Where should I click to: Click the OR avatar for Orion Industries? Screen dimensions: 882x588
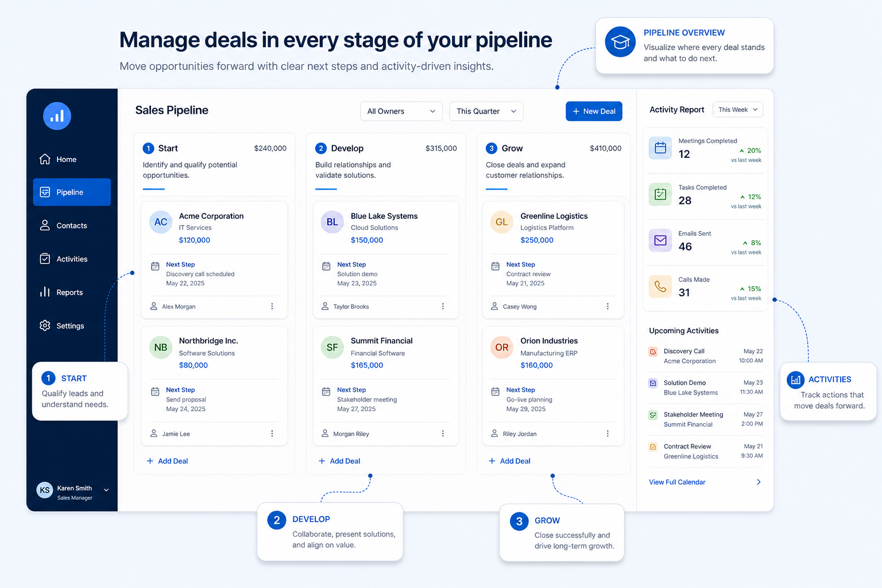point(502,347)
